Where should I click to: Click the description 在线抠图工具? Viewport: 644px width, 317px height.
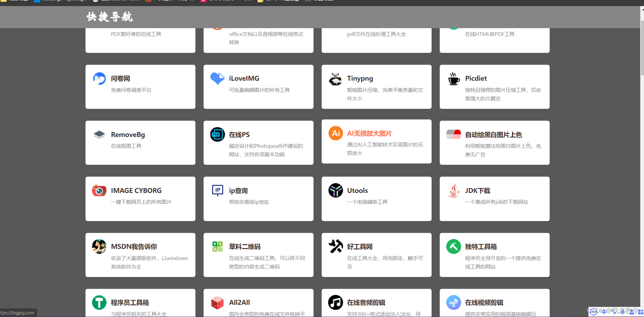coord(126,146)
